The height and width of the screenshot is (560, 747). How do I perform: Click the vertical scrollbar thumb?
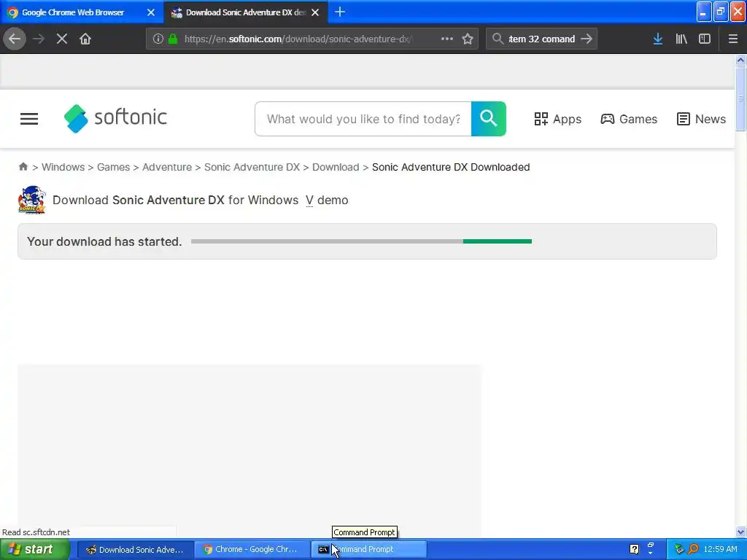[x=740, y=98]
